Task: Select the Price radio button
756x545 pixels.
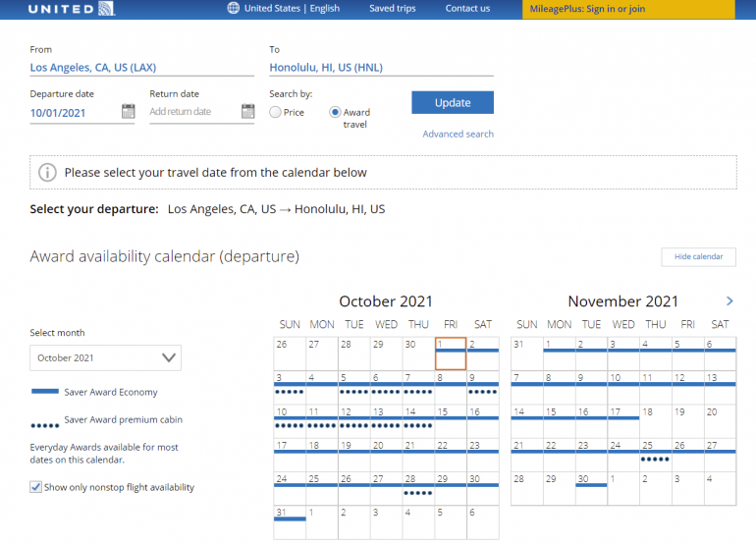Action: 275,113
